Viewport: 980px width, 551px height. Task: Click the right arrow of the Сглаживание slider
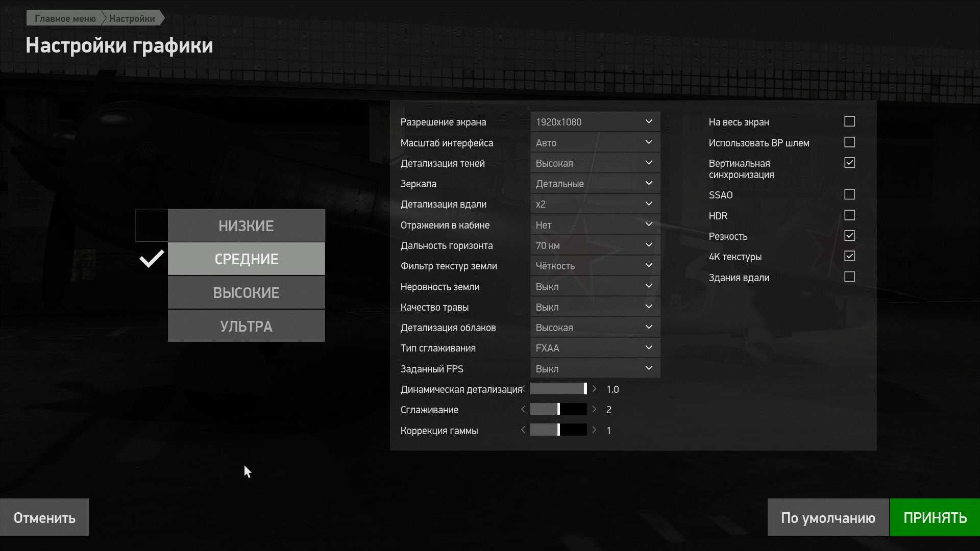(x=594, y=410)
